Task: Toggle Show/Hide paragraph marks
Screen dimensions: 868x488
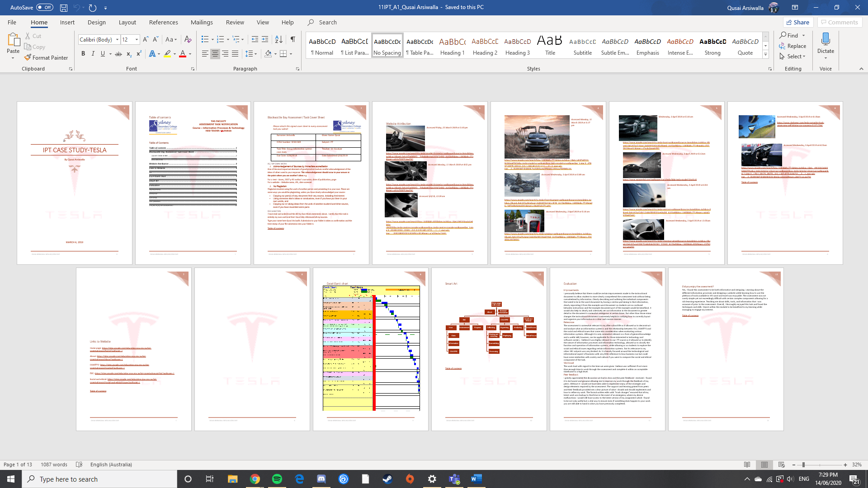Action: pyautogui.click(x=293, y=39)
